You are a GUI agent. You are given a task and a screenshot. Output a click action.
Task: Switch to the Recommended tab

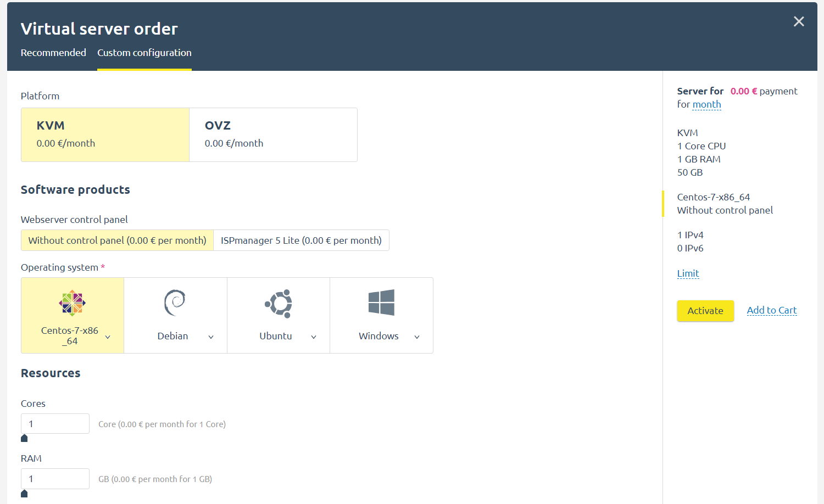coord(53,53)
